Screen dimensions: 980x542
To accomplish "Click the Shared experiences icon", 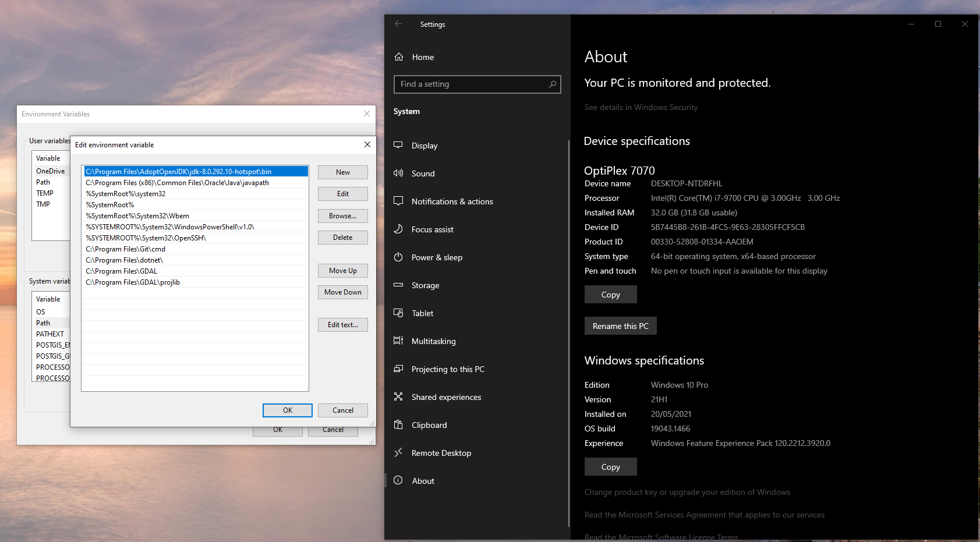I will (398, 396).
